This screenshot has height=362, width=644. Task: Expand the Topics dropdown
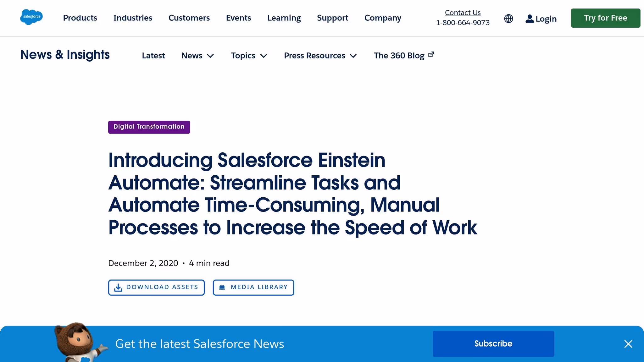[x=249, y=56]
